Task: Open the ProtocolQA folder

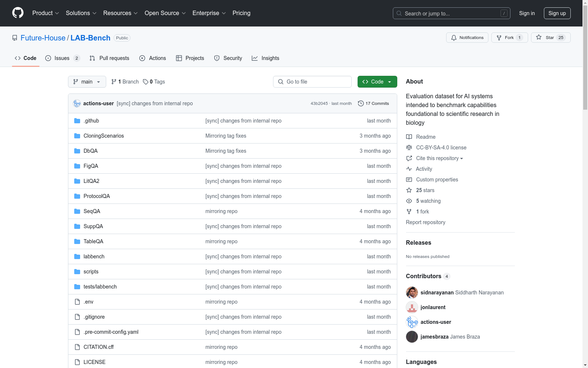Action: tap(97, 196)
